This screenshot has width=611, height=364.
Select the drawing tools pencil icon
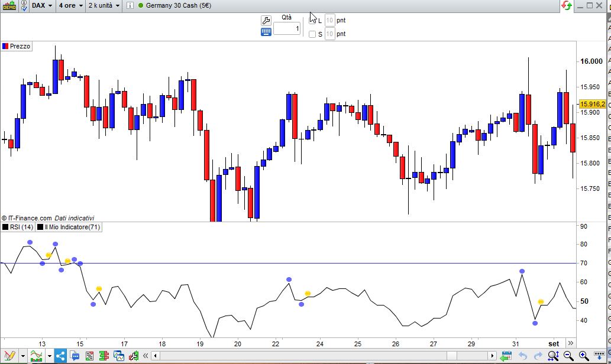coord(9,356)
